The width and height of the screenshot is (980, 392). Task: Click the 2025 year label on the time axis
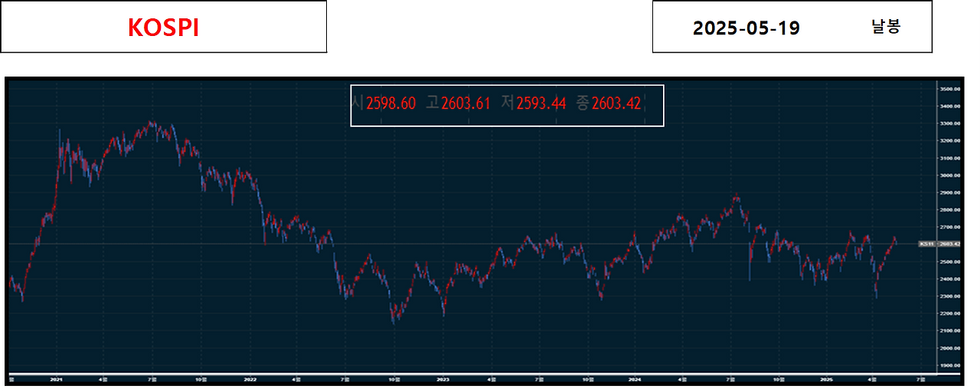pos(826,378)
